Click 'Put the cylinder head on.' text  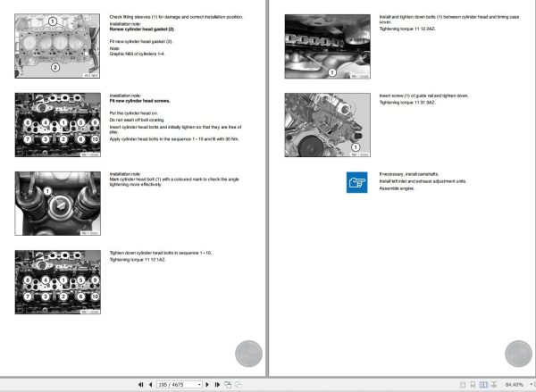(x=134, y=113)
